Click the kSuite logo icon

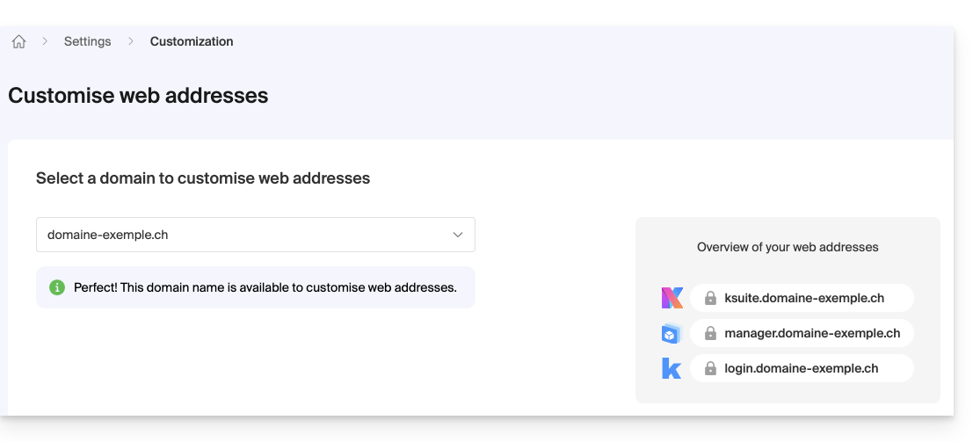(x=671, y=298)
